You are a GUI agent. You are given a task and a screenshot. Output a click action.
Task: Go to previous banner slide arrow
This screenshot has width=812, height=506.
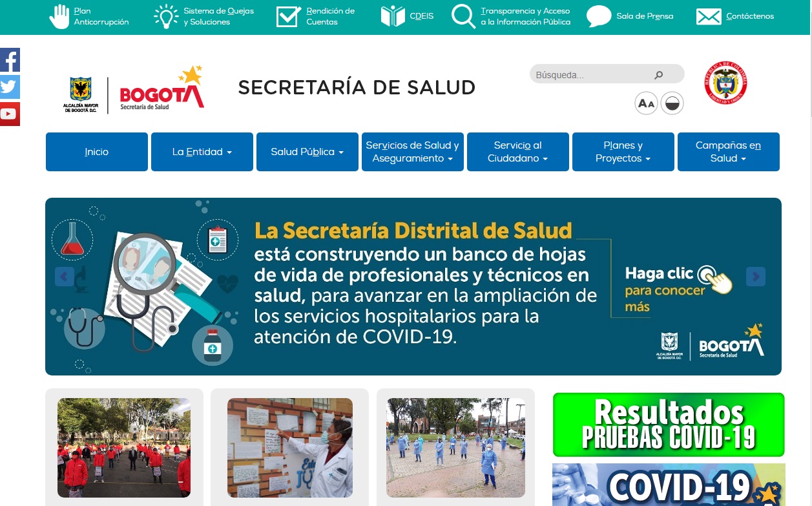(x=64, y=277)
